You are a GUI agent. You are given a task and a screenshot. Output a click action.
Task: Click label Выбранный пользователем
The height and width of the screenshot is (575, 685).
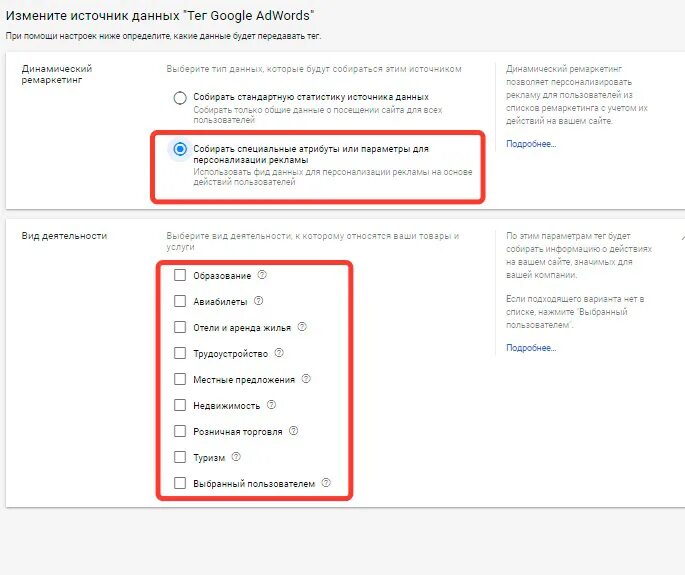coord(254,484)
